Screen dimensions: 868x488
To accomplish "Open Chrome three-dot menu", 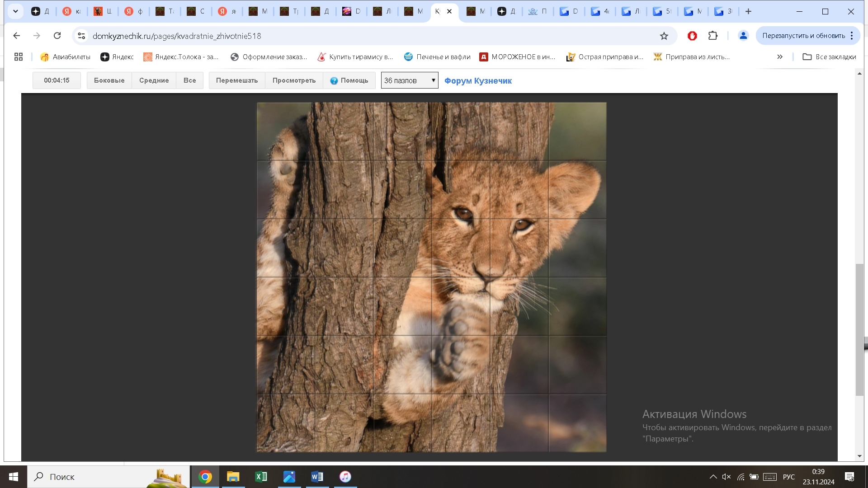I will point(852,36).
